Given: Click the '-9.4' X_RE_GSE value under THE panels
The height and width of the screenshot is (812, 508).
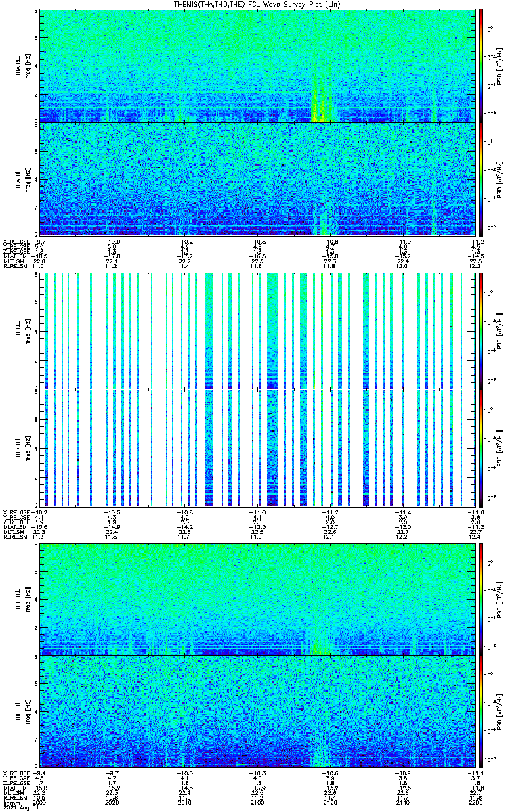Looking at the screenshot, I should pos(39,773).
